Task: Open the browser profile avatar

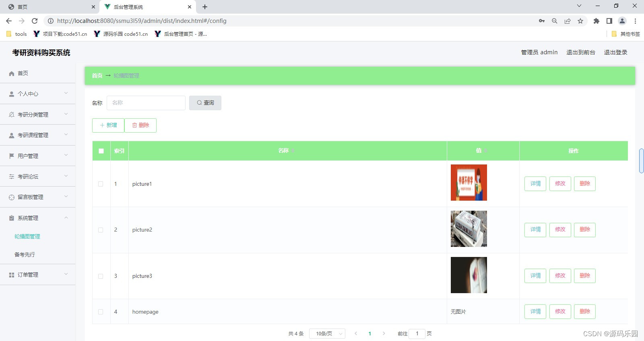Action: [622, 21]
